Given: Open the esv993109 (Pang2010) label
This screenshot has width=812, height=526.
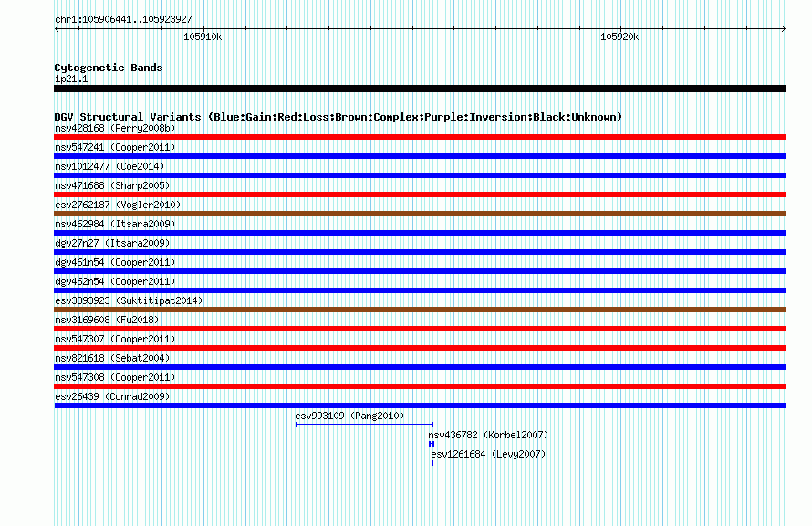Looking at the screenshot, I should coord(349,416).
